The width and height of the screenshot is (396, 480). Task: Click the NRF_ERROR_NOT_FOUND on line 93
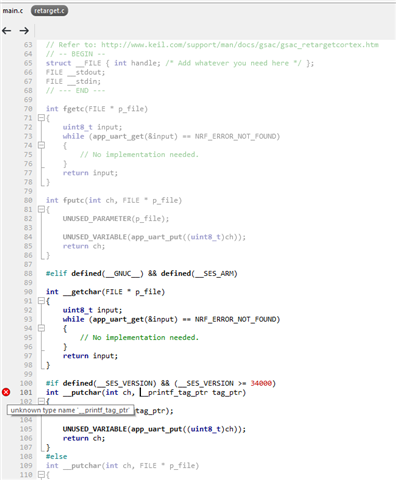click(x=237, y=319)
